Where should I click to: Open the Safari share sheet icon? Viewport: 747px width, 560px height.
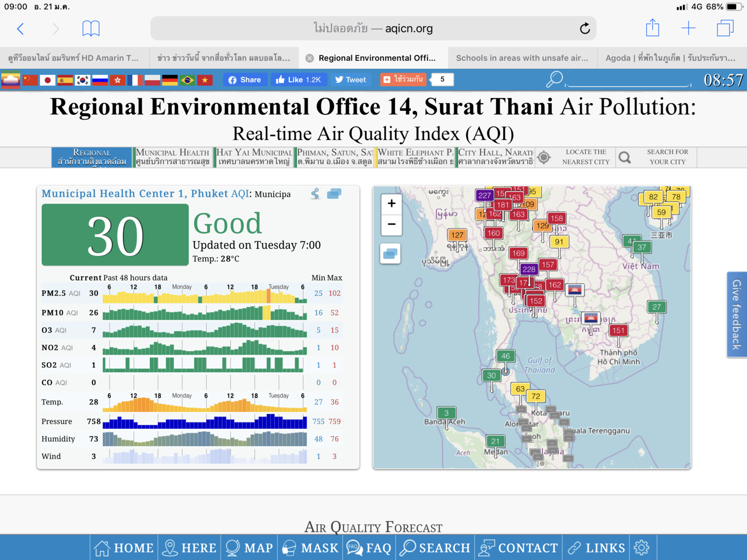pyautogui.click(x=652, y=28)
